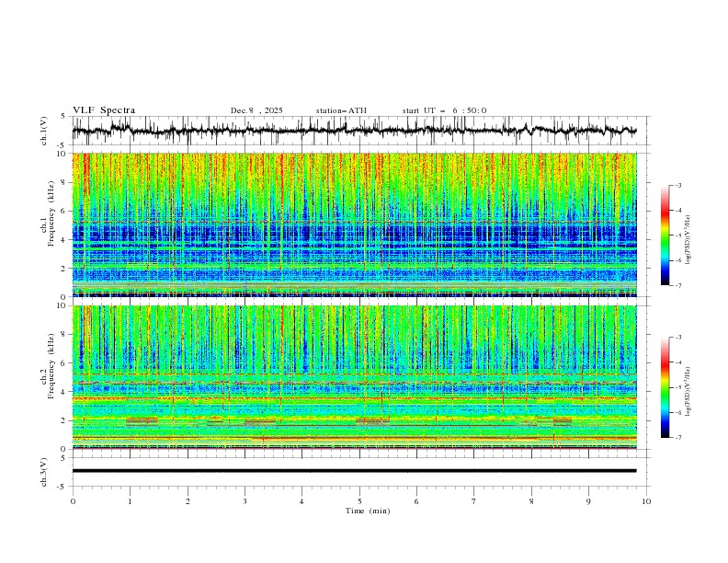
Task: Click the "start UT = 6 :50:0" text
Action: 444,110
